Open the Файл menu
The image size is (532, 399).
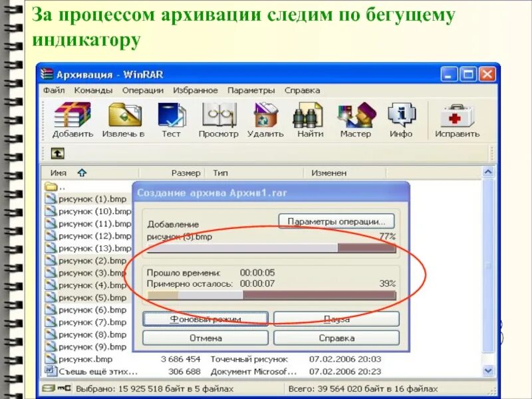(x=54, y=90)
